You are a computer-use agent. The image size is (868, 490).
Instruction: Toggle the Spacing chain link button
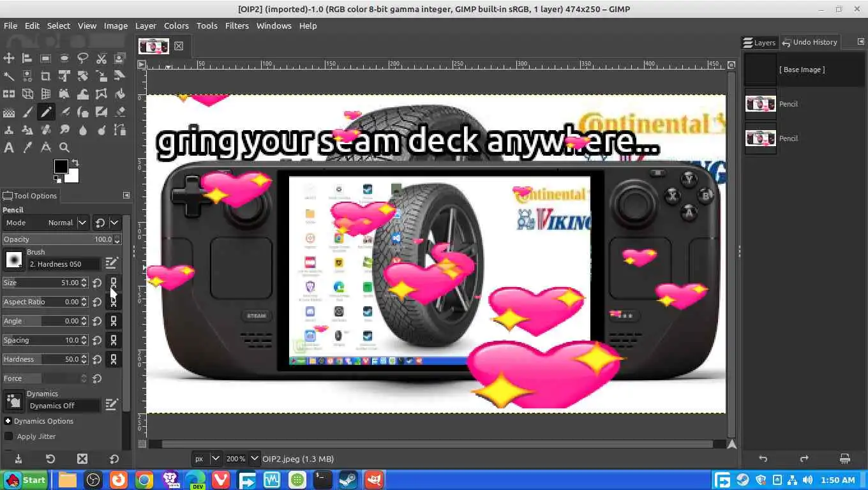click(114, 340)
